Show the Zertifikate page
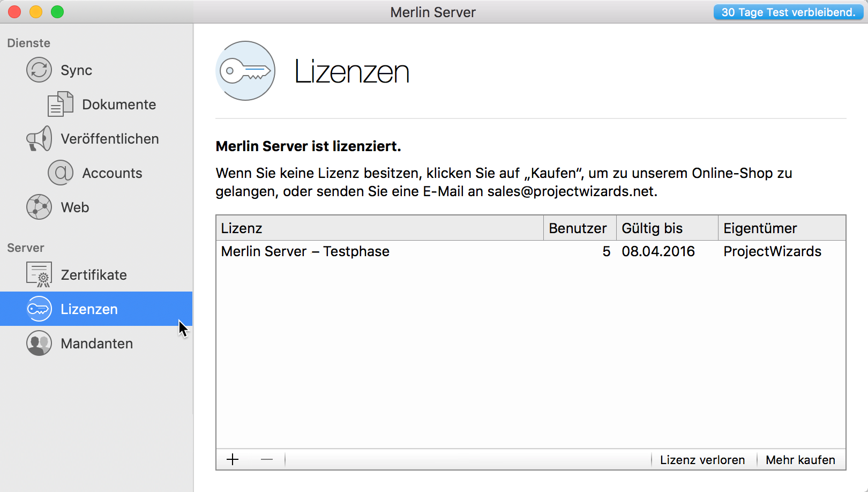 pyautogui.click(x=94, y=275)
